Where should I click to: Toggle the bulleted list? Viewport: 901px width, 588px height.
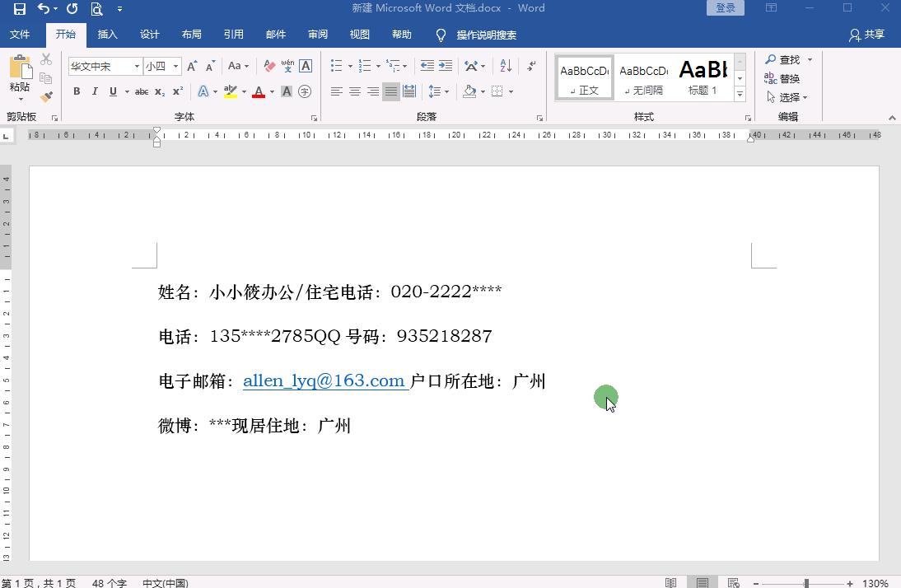point(337,64)
